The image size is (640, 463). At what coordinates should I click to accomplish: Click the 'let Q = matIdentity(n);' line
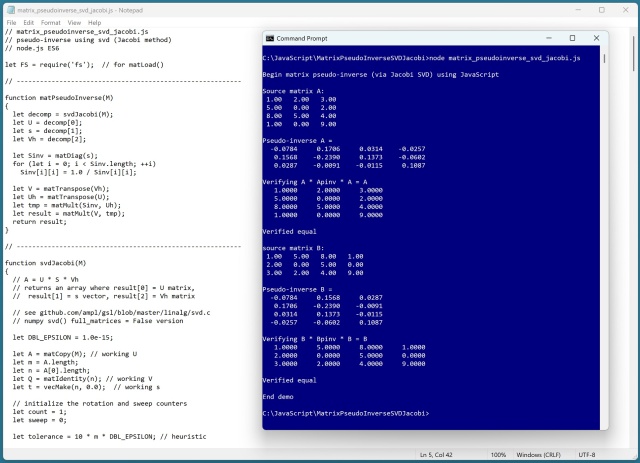[x=82, y=379]
